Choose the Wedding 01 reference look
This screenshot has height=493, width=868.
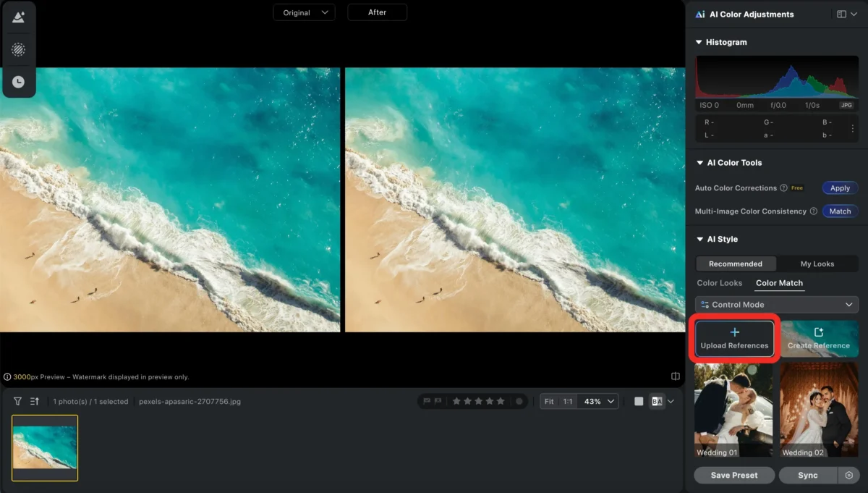(x=733, y=410)
